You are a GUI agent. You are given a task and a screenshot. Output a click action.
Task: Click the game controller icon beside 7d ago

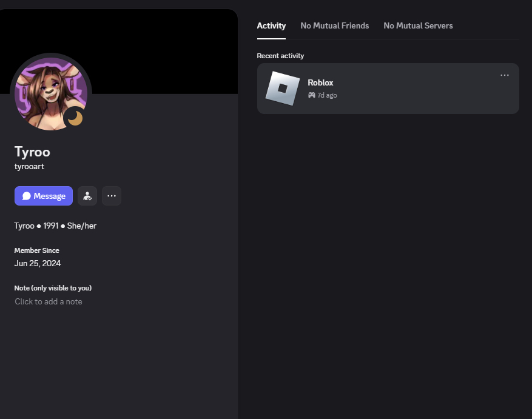point(311,95)
